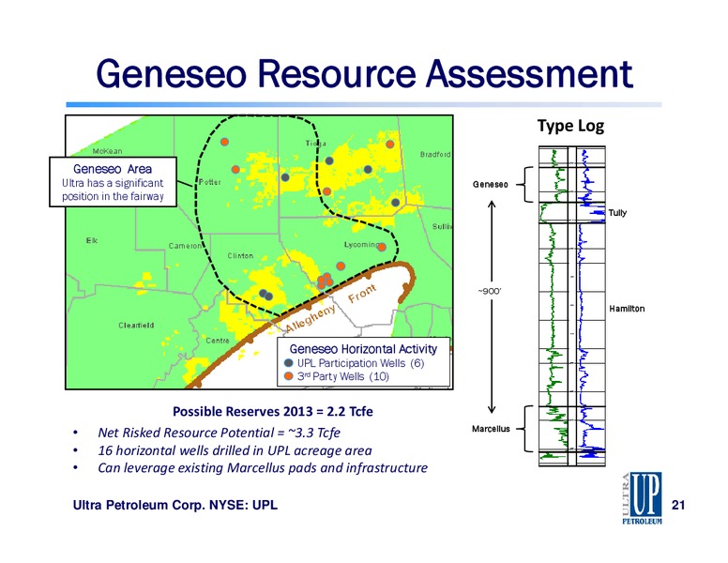728x563 pixels.
Task: Click 'Possible Reserves 2013 = 2.2 Tcfe' text
Action: pos(273,412)
